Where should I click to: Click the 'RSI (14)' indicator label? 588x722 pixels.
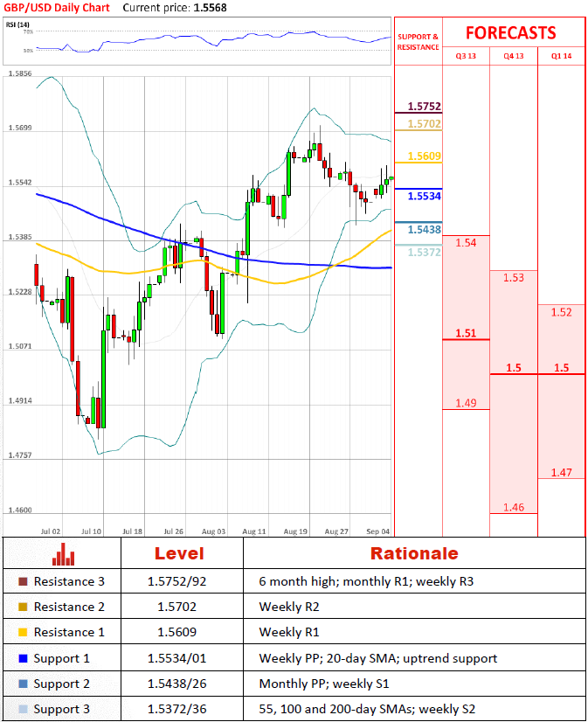pos(17,24)
